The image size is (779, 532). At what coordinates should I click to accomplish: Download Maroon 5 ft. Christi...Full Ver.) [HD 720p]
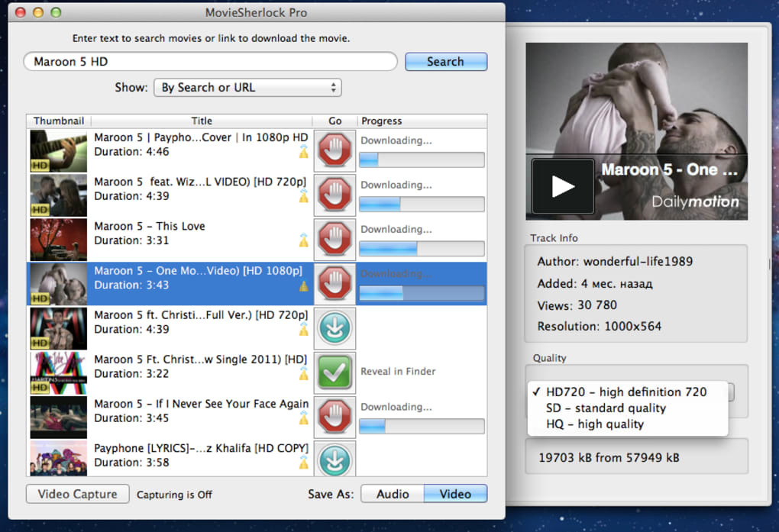(x=335, y=328)
